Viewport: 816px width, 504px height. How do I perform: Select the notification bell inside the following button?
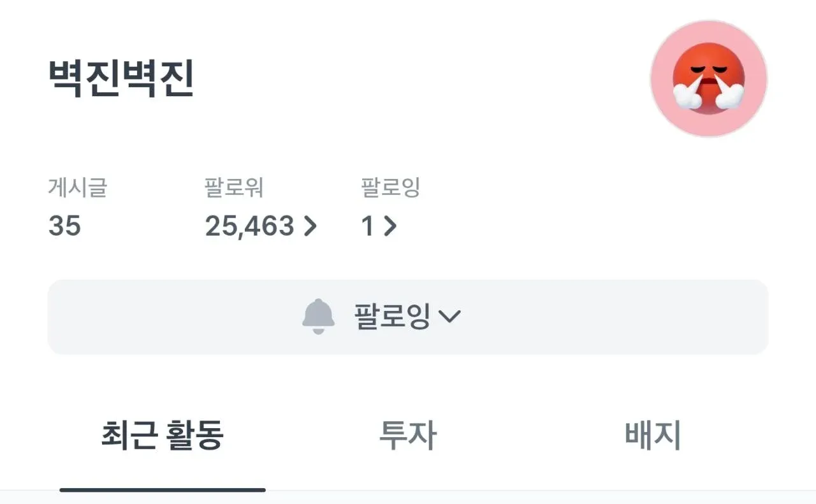click(x=317, y=315)
